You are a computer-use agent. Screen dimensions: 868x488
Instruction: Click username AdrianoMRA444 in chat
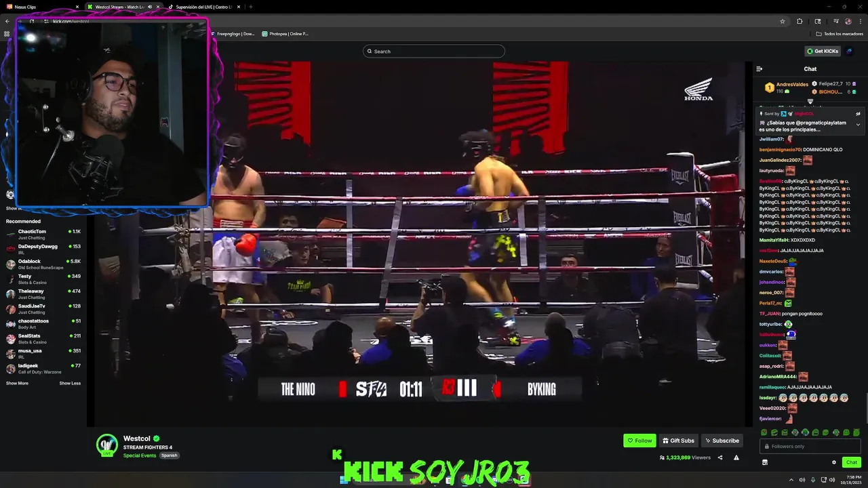point(778,376)
